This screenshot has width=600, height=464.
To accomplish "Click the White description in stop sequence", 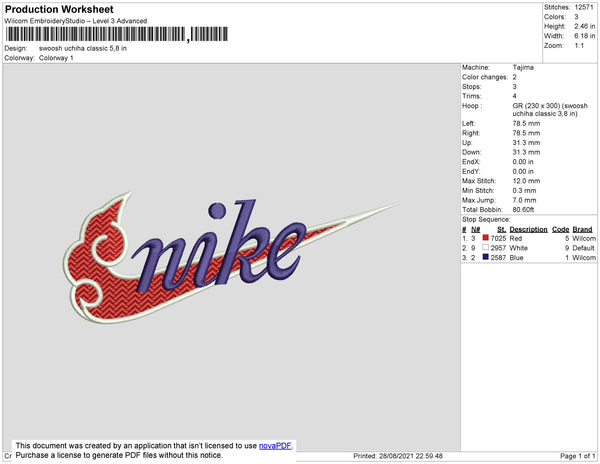I will tap(518, 248).
